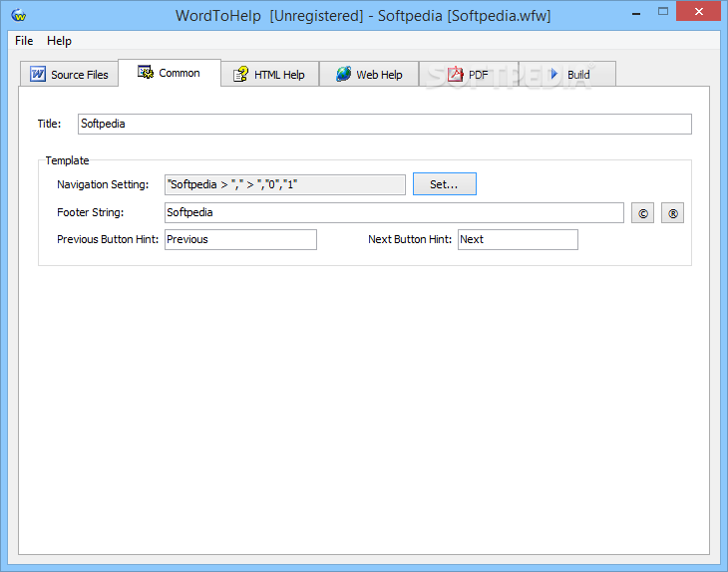Maximize the WordToHelp window
This screenshot has width=728, height=572.
(x=663, y=12)
